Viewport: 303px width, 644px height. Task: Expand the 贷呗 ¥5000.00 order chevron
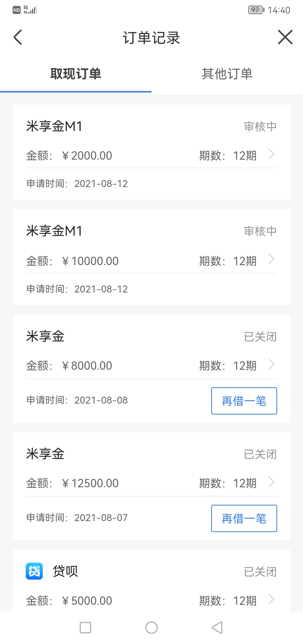click(x=272, y=599)
